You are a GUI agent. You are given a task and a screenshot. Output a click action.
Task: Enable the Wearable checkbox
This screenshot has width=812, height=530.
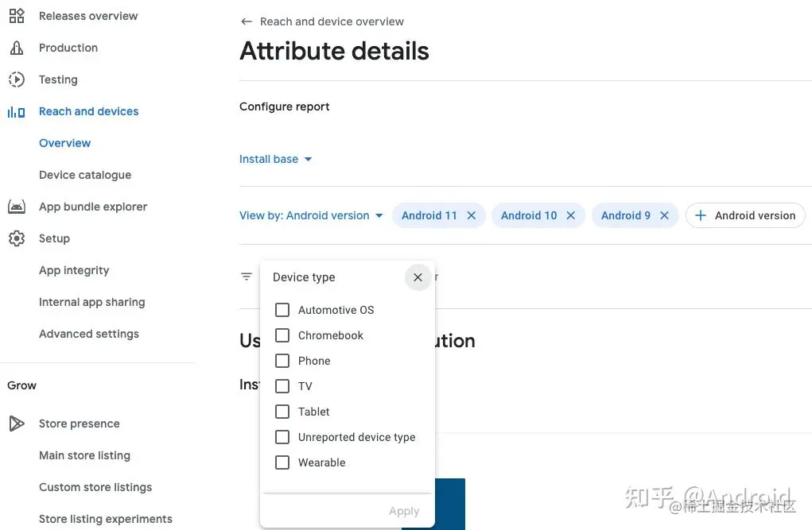click(282, 462)
